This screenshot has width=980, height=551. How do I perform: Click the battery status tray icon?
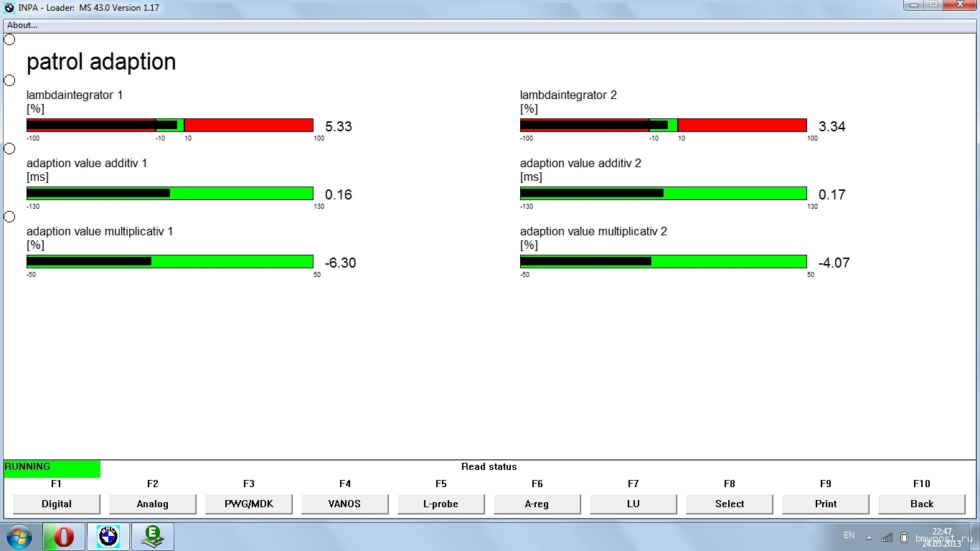coord(904,537)
